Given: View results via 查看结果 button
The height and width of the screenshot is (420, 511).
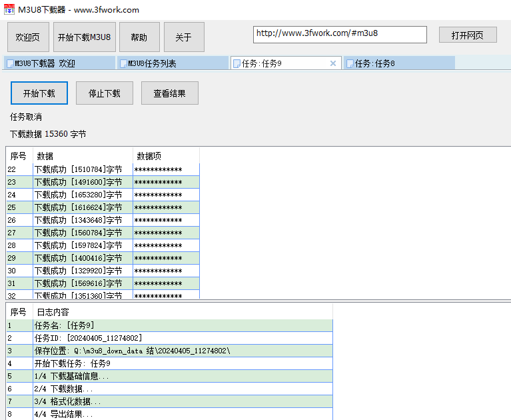Looking at the screenshot, I should click(170, 93).
